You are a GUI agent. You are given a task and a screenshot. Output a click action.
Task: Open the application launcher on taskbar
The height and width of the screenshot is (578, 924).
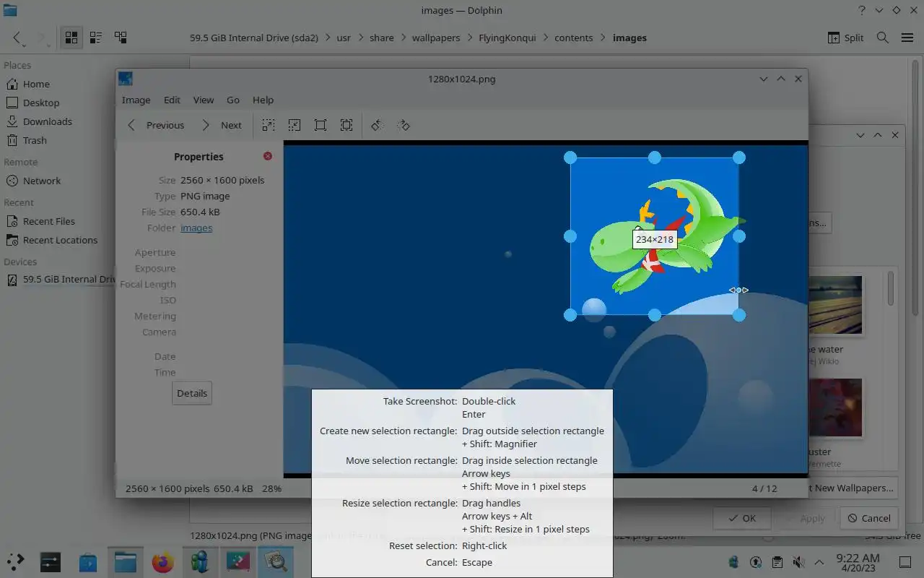pyautogui.click(x=15, y=561)
